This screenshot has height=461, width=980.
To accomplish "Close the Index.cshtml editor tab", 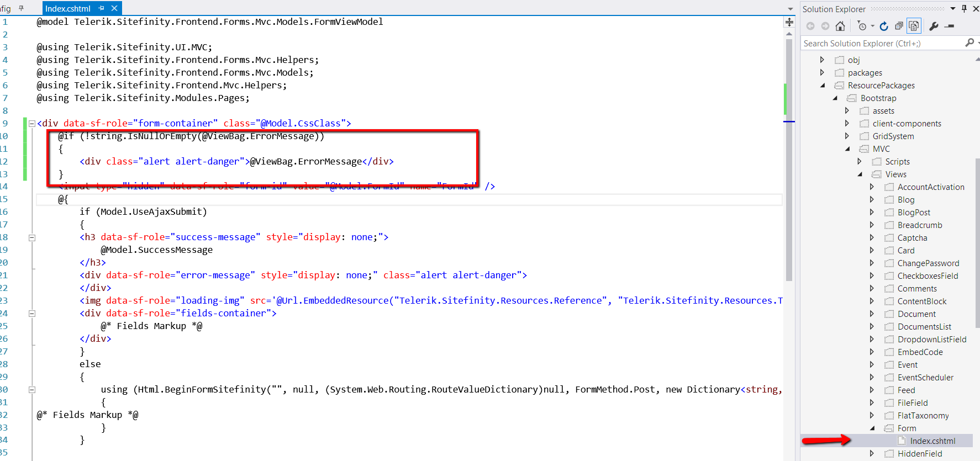I will 114,8.
